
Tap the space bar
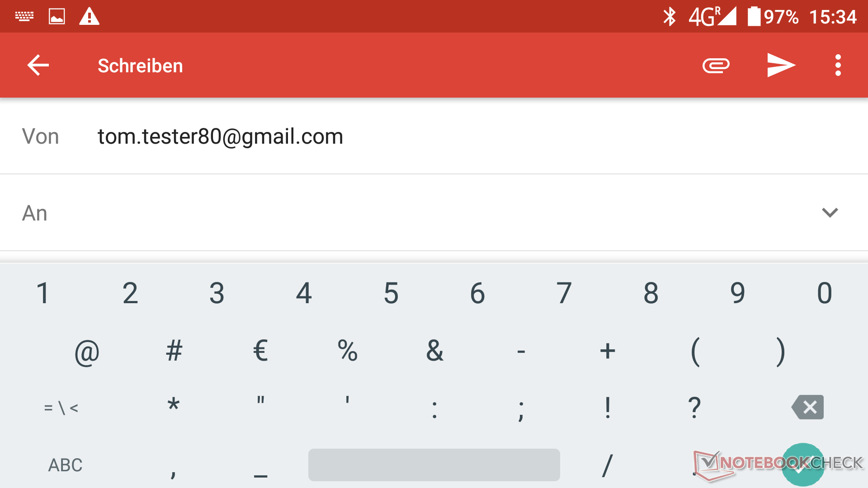[434, 465]
